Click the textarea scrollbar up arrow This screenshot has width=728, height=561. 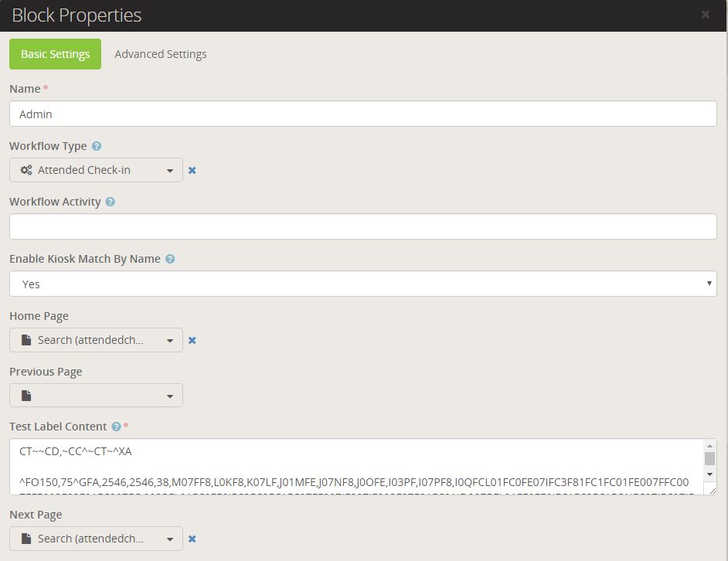(710, 446)
